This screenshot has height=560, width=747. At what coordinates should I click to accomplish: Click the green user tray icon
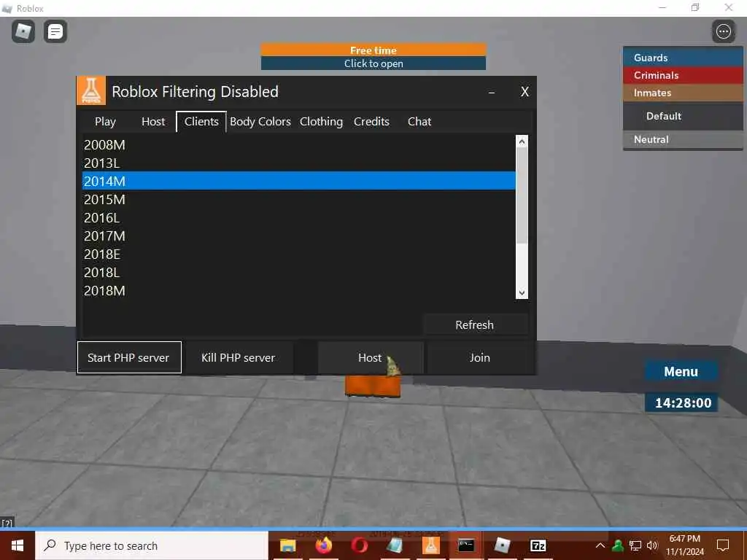[618, 545]
